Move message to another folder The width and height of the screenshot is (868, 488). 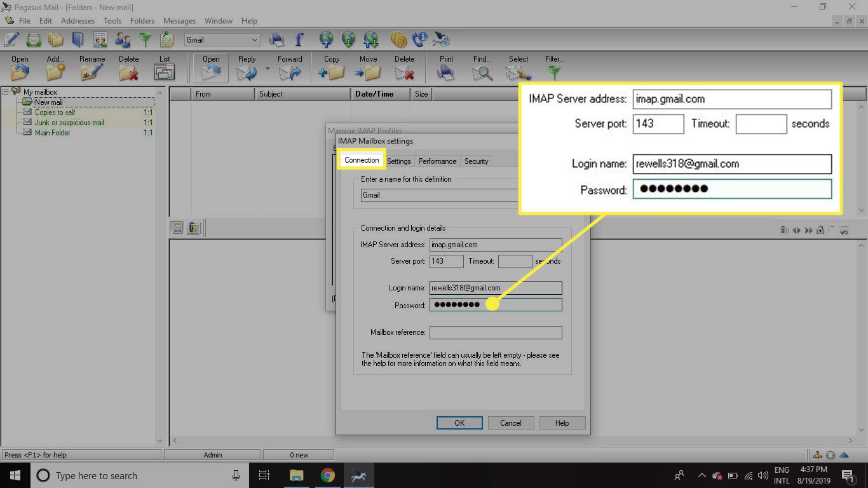point(368,67)
